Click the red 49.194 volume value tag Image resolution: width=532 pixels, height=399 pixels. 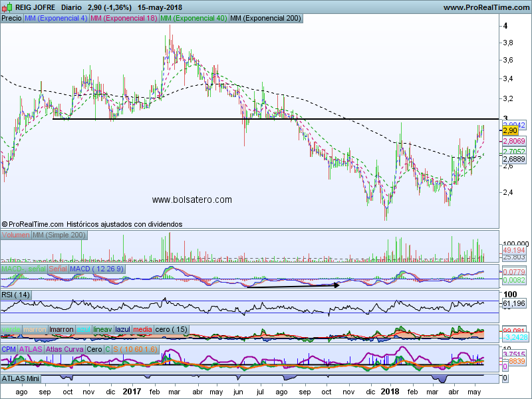515,250
